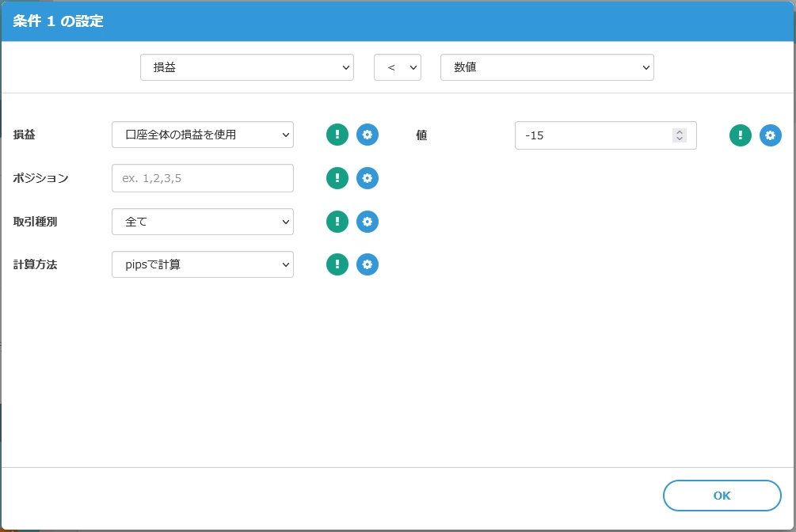Open the gear settings for ポジション
The image size is (796, 532).
[367, 178]
